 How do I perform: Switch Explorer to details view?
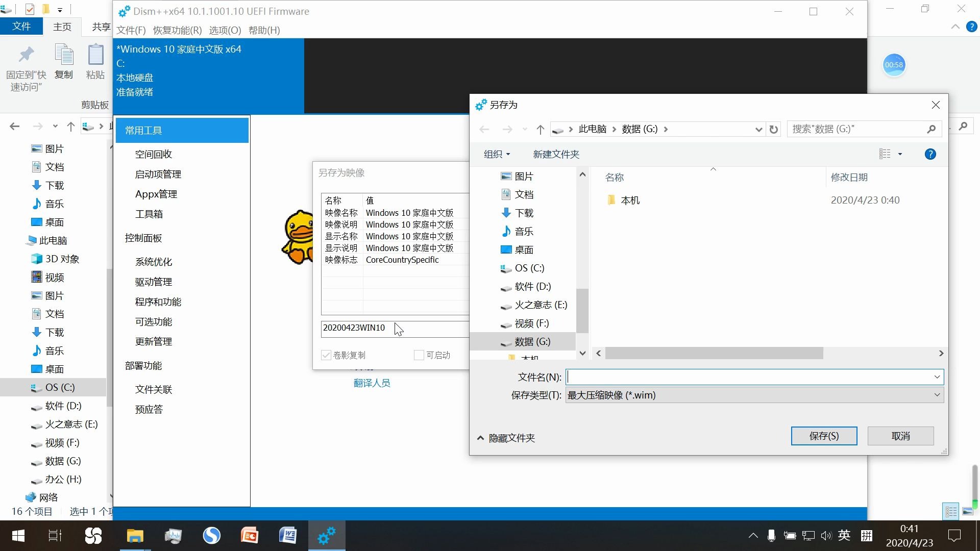point(951,511)
